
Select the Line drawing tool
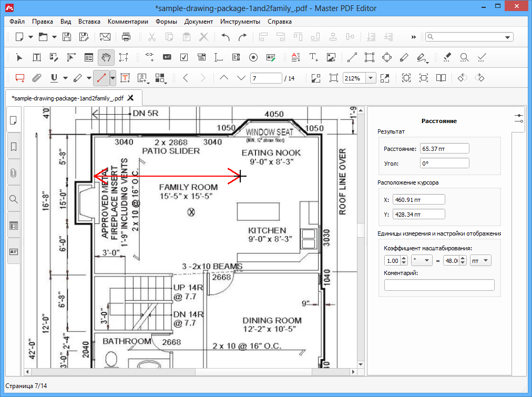(x=352, y=57)
